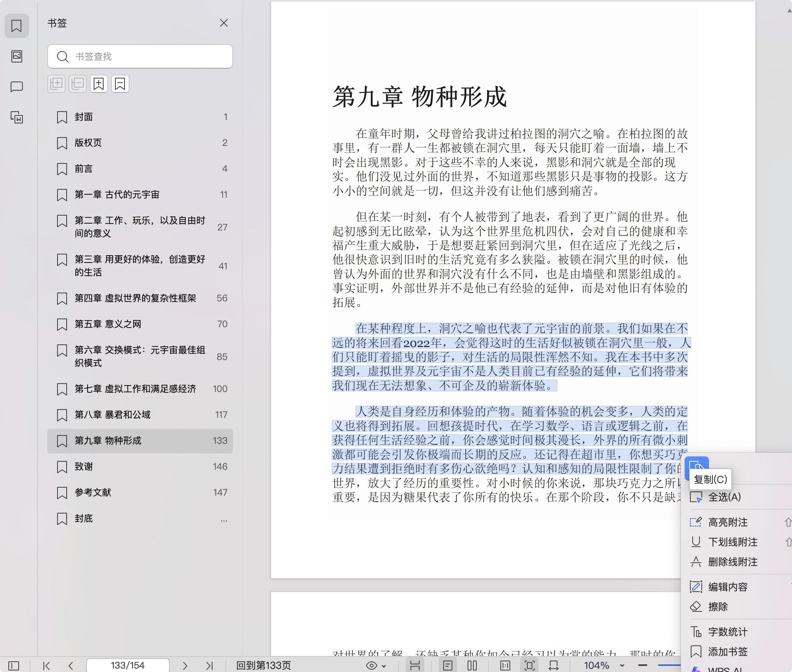Select the remove bookmark icon above the list
792x672 pixels.
(x=120, y=83)
